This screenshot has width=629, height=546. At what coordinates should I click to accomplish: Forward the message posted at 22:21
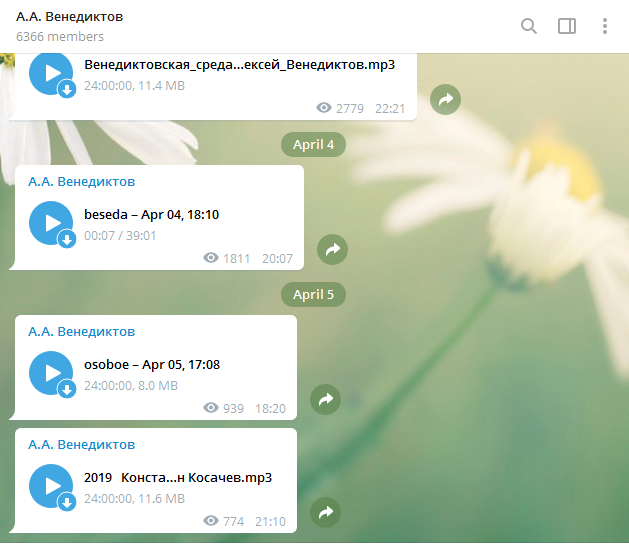tap(445, 99)
